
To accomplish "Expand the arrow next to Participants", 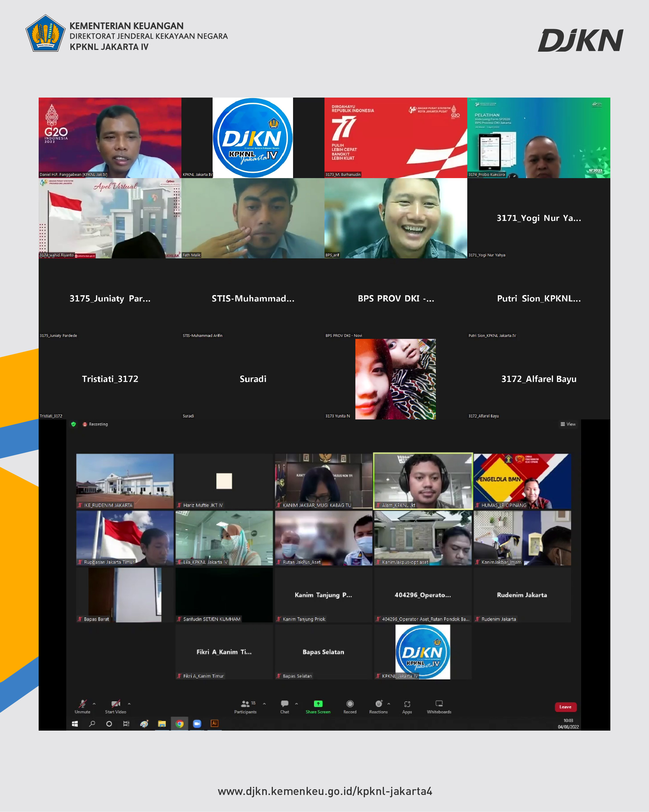I will coord(264,703).
